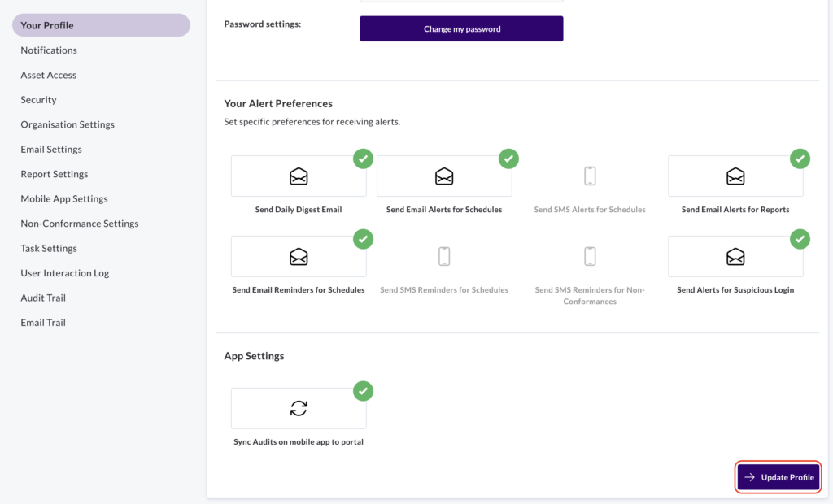
Task: Click the Send SMS Reminders for Non-Conformances label
Action: pos(590,295)
